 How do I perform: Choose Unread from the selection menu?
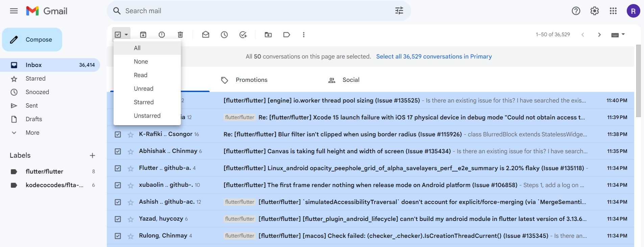(143, 89)
